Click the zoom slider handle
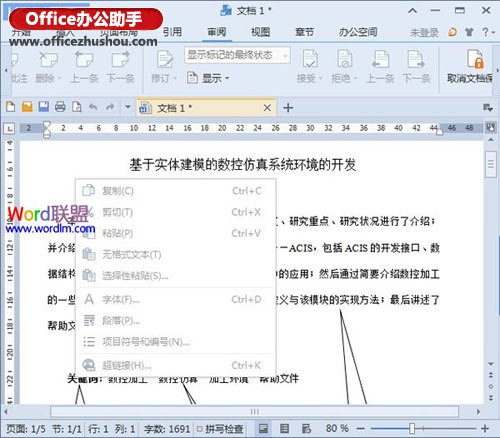The width and height of the screenshot is (500, 438). pos(412,428)
